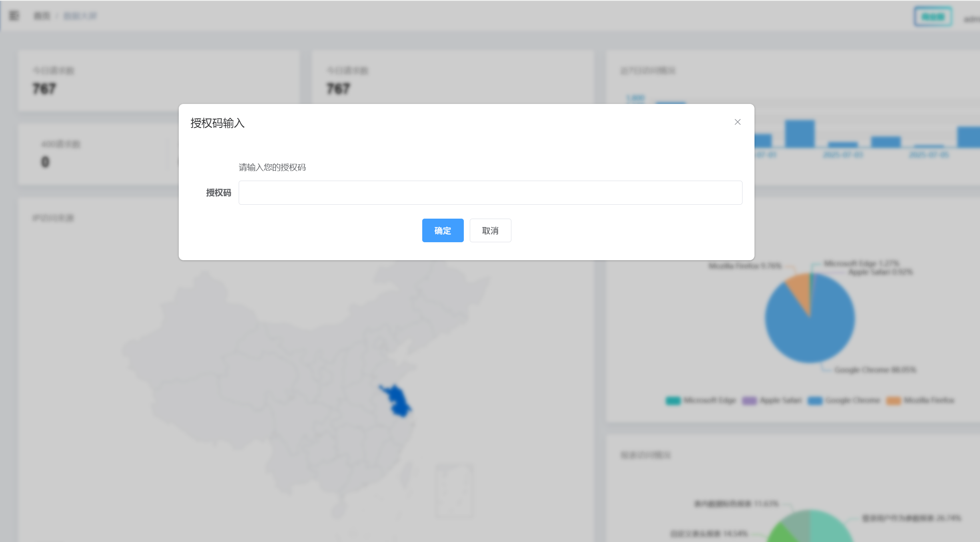Click the South China Sea map inset
980x542 pixels.
tap(454, 492)
